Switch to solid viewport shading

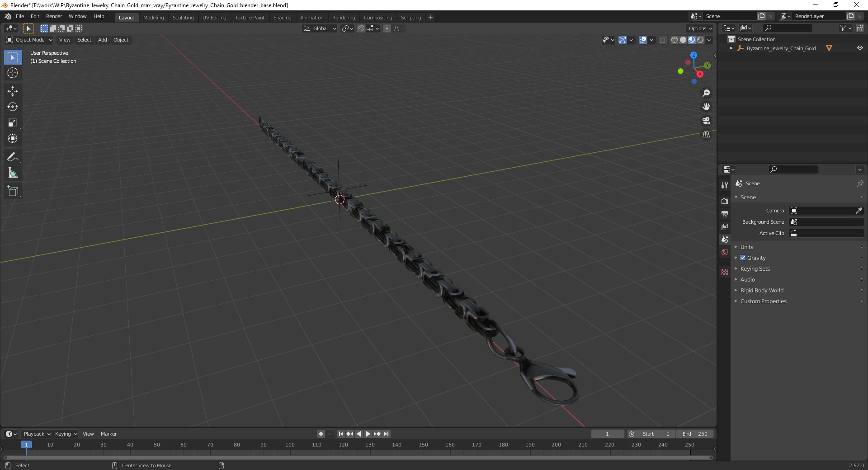pyautogui.click(x=683, y=40)
